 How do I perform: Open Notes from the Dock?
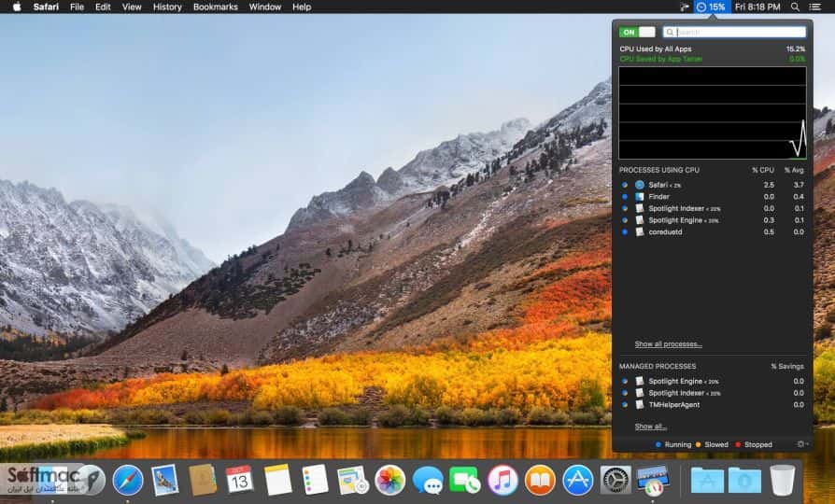(277, 480)
